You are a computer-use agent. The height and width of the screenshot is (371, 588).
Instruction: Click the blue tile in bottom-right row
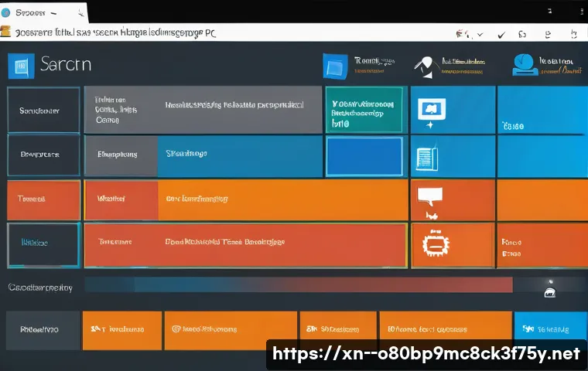(550, 328)
